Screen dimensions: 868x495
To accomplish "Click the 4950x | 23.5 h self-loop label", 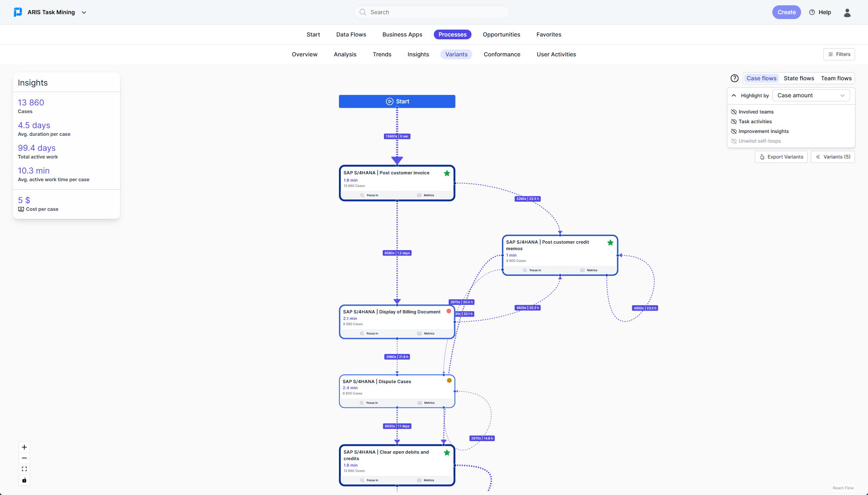I will (645, 309).
